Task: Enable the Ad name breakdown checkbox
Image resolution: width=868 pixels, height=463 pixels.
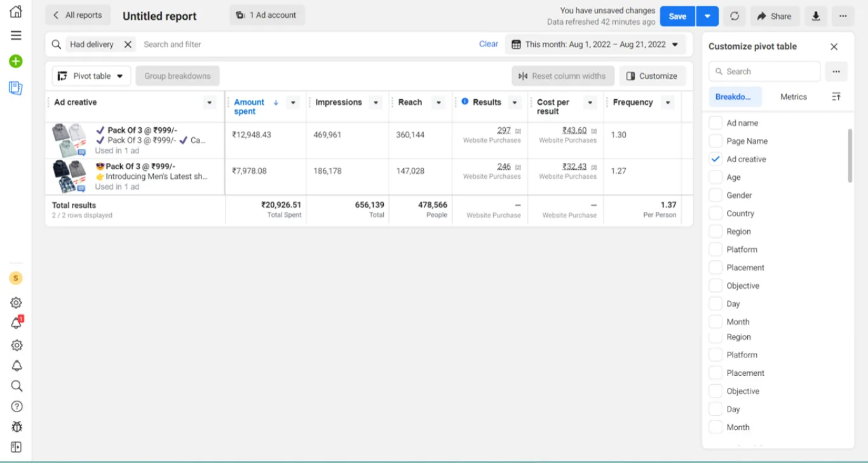Action: [x=715, y=123]
